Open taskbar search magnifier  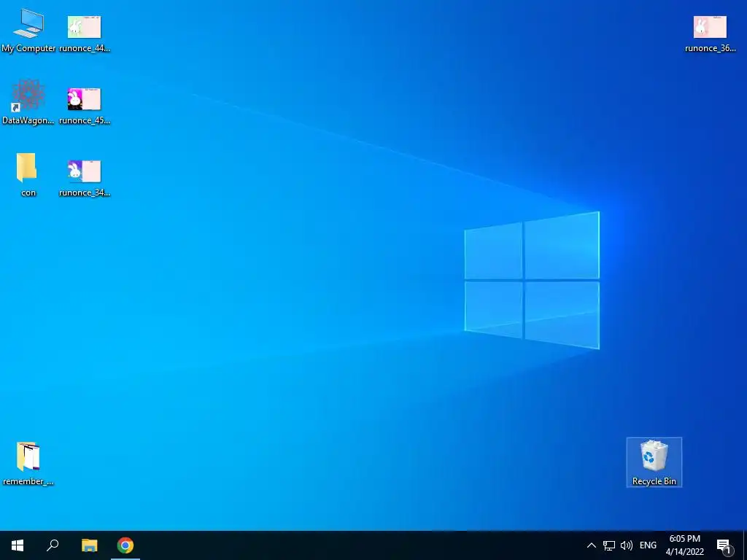point(53,545)
